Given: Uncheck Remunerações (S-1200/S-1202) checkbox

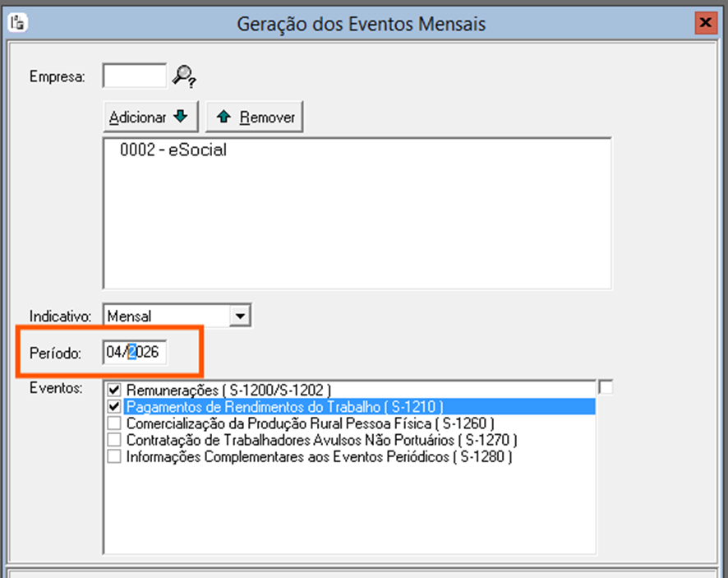Looking at the screenshot, I should (x=114, y=389).
